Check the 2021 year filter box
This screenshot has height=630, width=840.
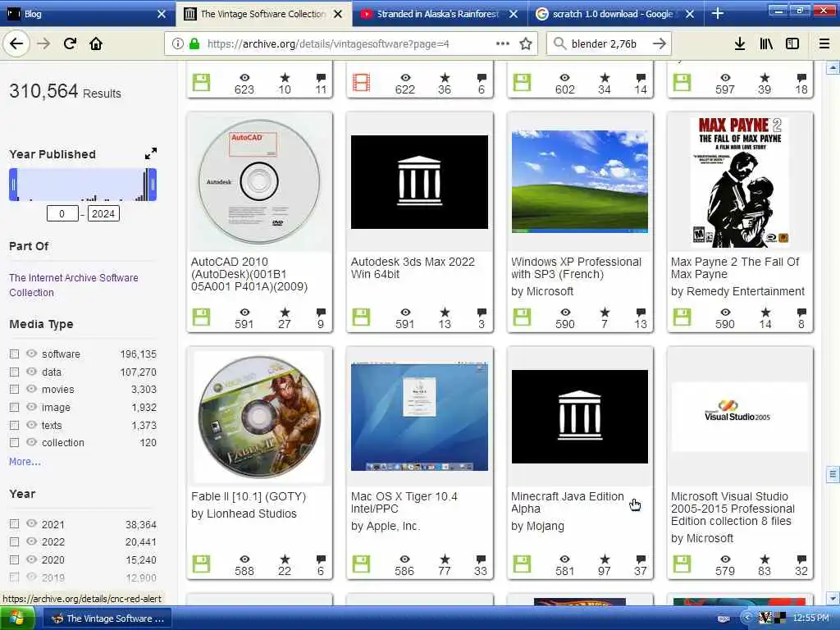pos(15,524)
